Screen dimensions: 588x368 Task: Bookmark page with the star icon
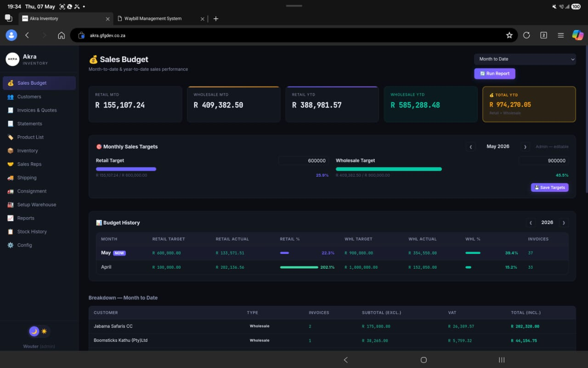[x=509, y=35]
